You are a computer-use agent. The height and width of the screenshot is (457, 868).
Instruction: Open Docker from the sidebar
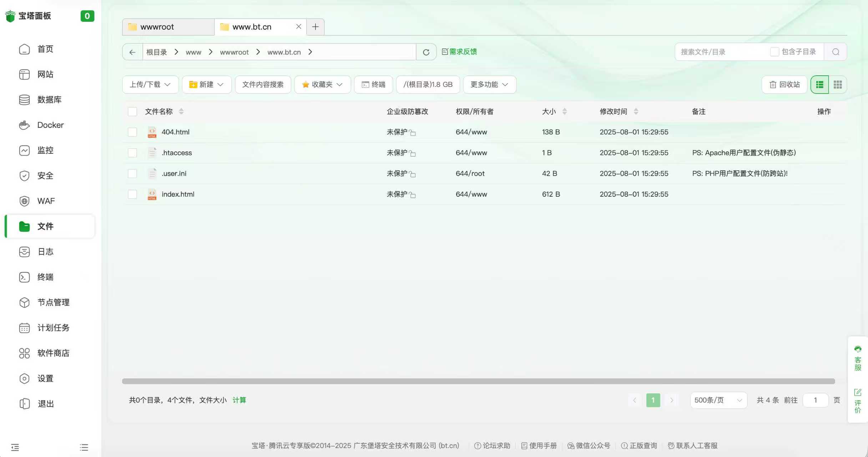point(50,125)
